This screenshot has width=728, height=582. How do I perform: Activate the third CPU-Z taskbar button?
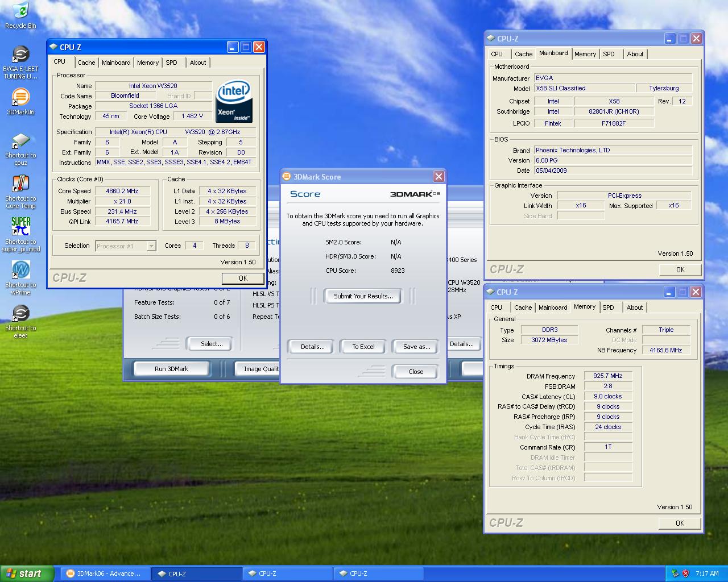coord(378,573)
